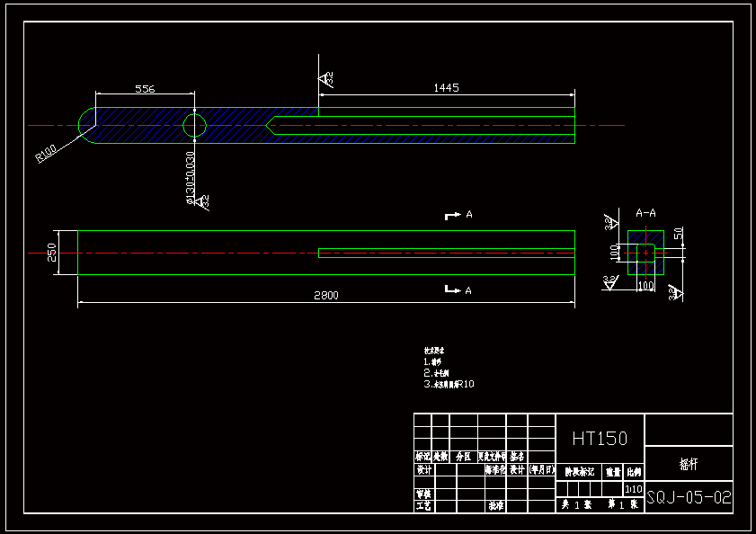Click the A-A section view title

pos(645,213)
